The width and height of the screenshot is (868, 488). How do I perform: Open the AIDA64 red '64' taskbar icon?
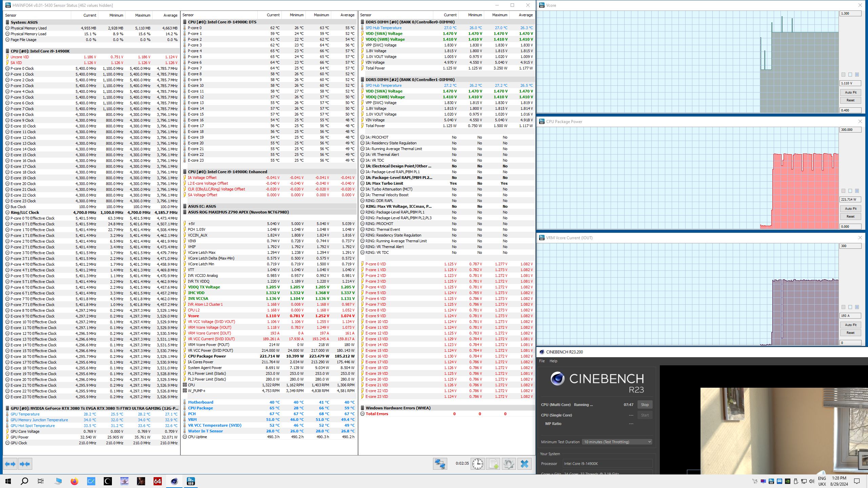click(x=158, y=481)
